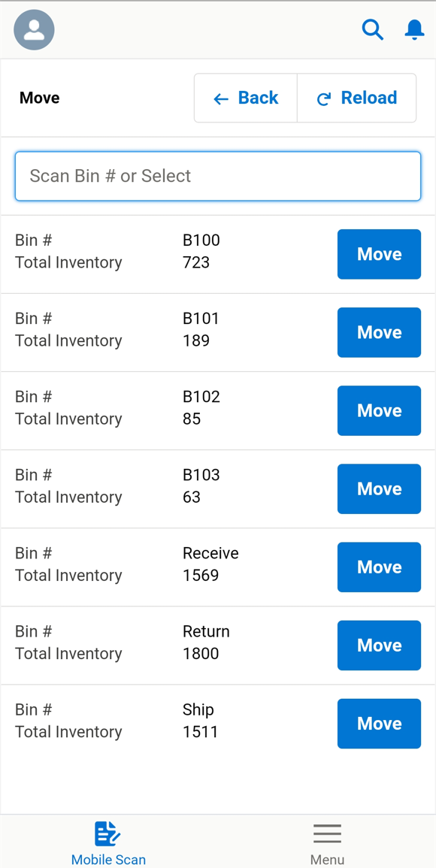Move inventory from bin B103
Viewport: 436px width, 868px height.
point(379,488)
